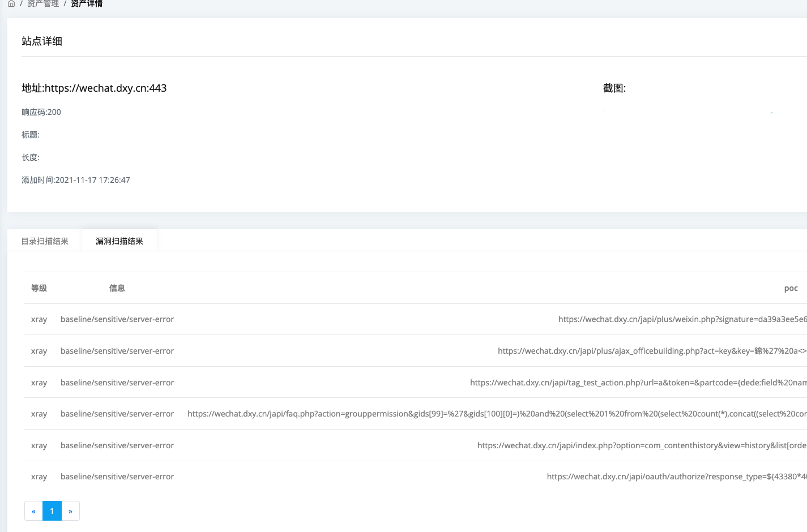This screenshot has width=807, height=532.
Task: Click the 响应码:200 text
Action: (41, 112)
